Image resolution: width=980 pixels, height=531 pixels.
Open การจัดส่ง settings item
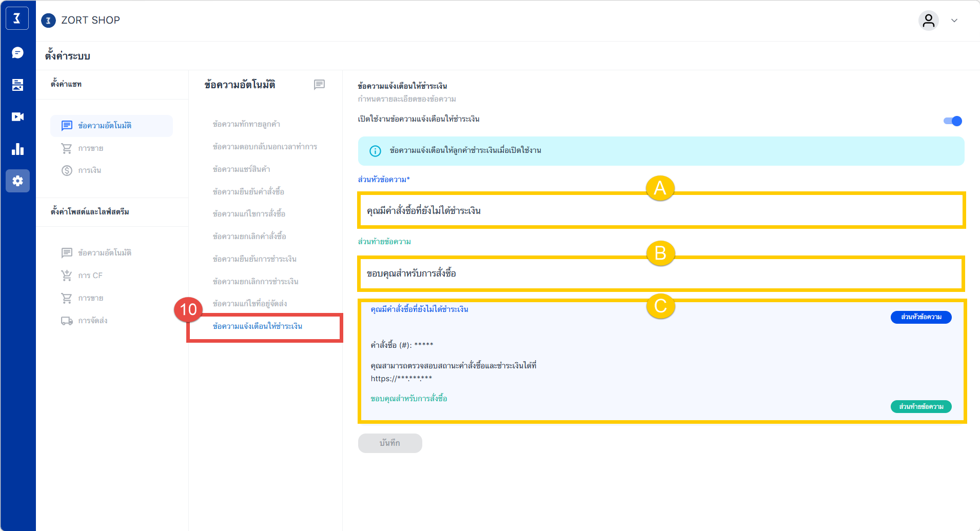[92, 321]
